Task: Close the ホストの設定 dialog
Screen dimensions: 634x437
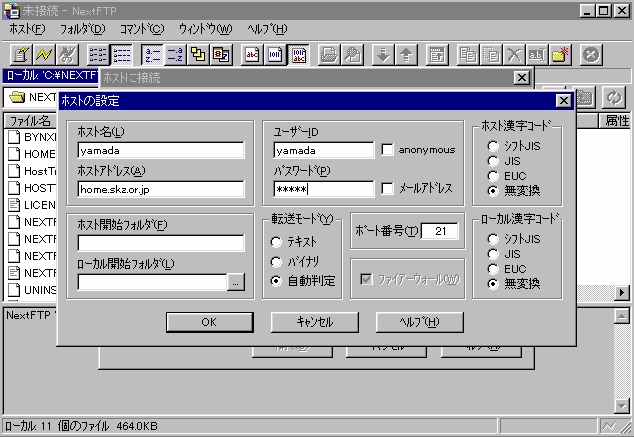Action: [x=564, y=101]
